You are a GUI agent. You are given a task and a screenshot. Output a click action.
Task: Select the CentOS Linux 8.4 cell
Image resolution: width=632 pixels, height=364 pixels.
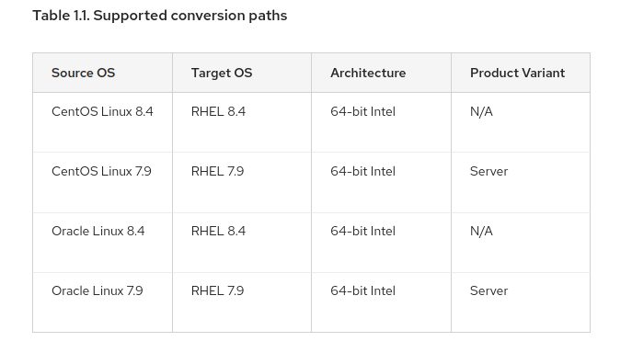(x=102, y=111)
